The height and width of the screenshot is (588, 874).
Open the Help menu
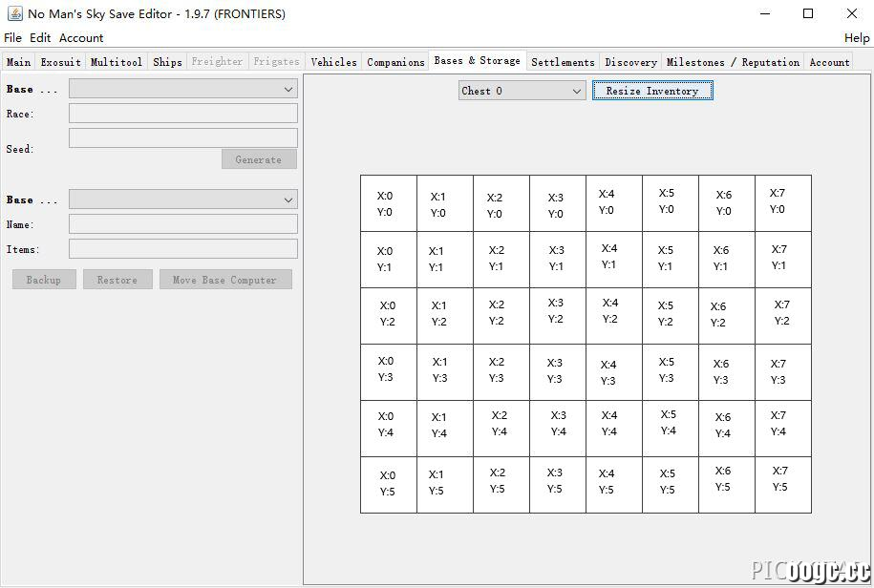tap(857, 38)
